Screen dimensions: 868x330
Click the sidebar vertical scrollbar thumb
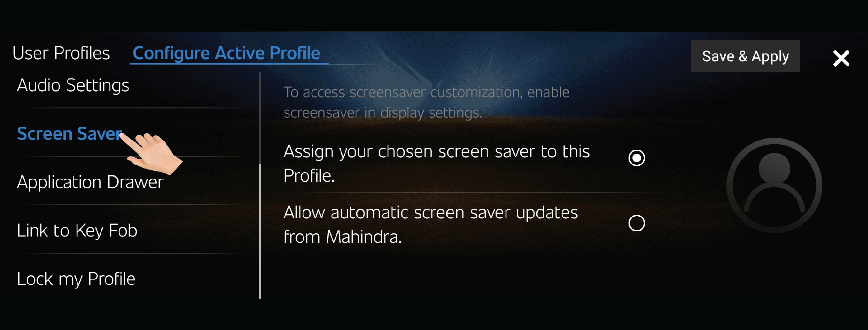point(260,231)
